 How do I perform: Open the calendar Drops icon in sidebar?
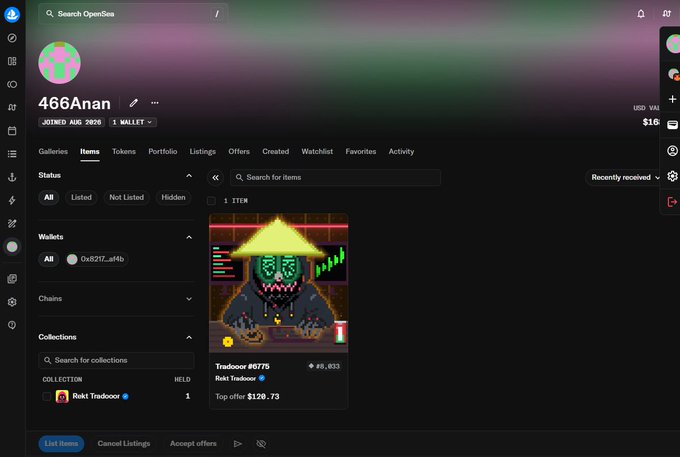12,131
